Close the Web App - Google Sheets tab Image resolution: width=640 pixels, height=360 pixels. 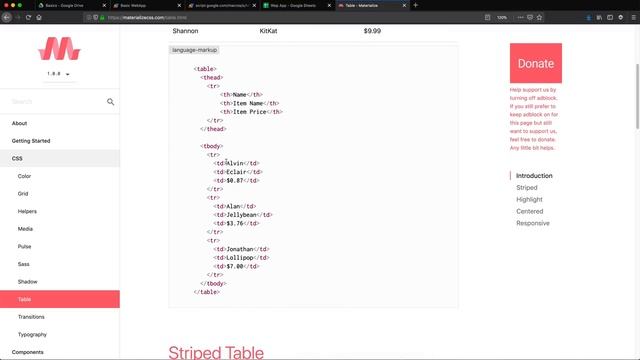329,6
